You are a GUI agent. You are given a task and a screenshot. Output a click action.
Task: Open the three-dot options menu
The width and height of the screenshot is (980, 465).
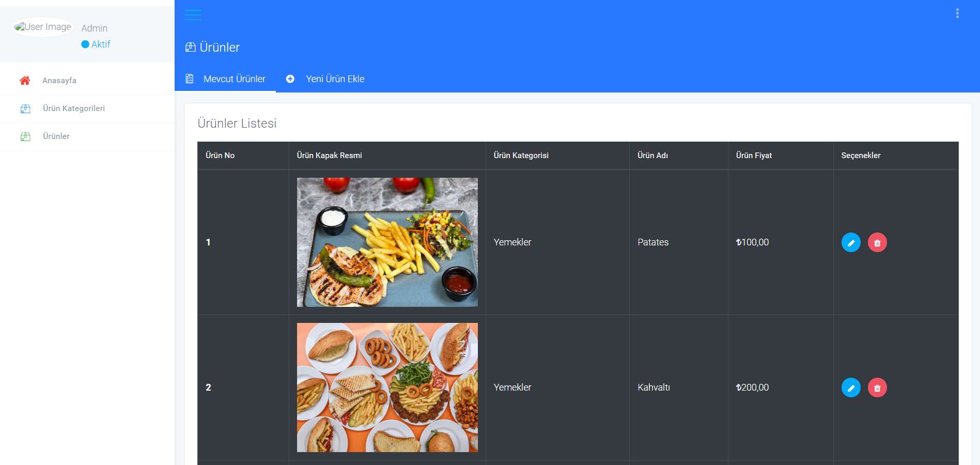click(957, 13)
